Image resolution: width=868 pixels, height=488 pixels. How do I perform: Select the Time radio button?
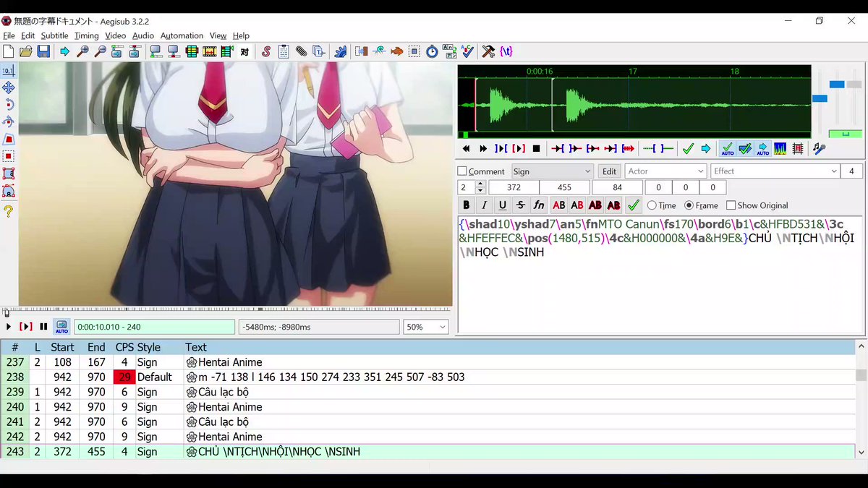click(652, 205)
